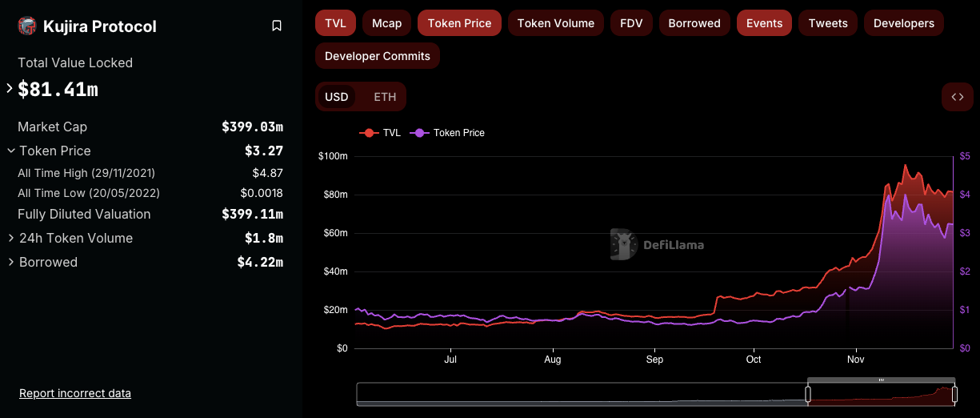Enable the Mcap chart metric
The width and height of the screenshot is (980, 418).
(x=387, y=23)
